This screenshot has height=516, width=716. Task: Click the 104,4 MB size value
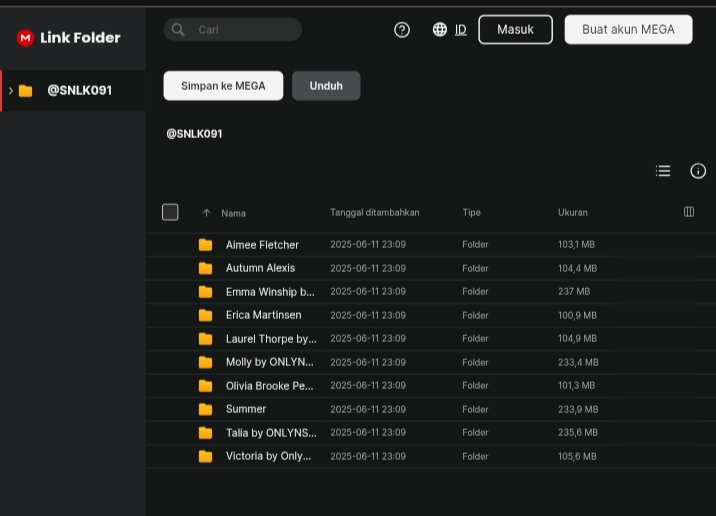click(x=577, y=268)
